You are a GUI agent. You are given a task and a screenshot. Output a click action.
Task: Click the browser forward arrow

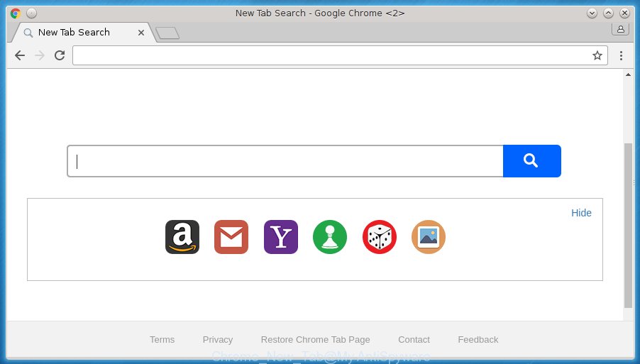pyautogui.click(x=40, y=55)
